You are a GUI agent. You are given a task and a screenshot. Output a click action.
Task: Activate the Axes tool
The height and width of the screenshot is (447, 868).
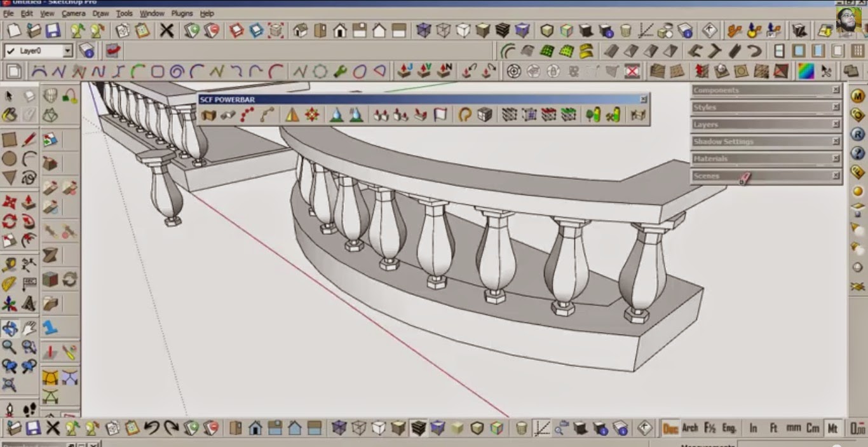click(x=9, y=303)
